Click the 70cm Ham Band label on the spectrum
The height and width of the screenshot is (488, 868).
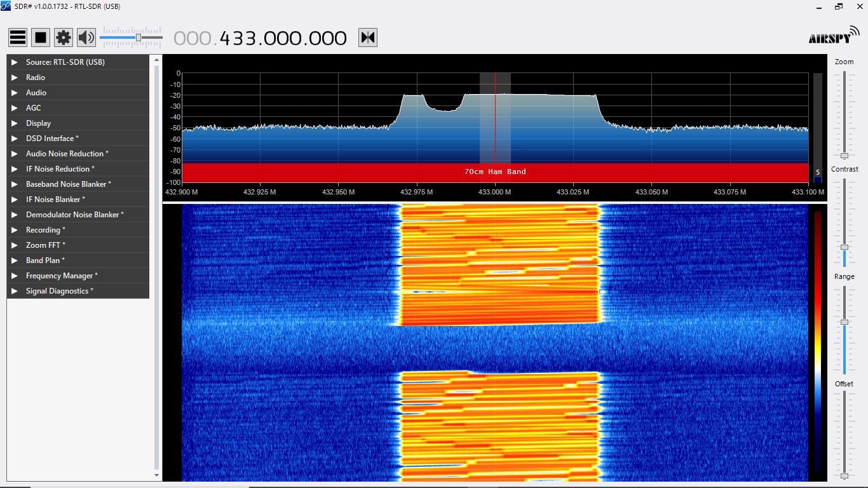pos(495,171)
